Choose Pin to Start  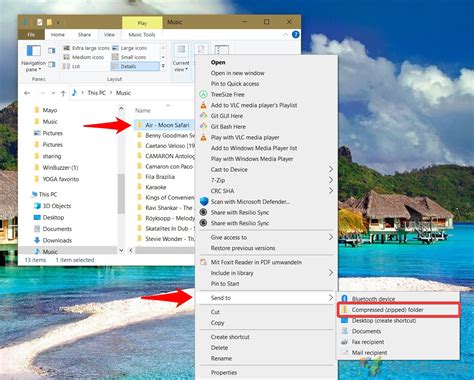pyautogui.click(x=225, y=284)
